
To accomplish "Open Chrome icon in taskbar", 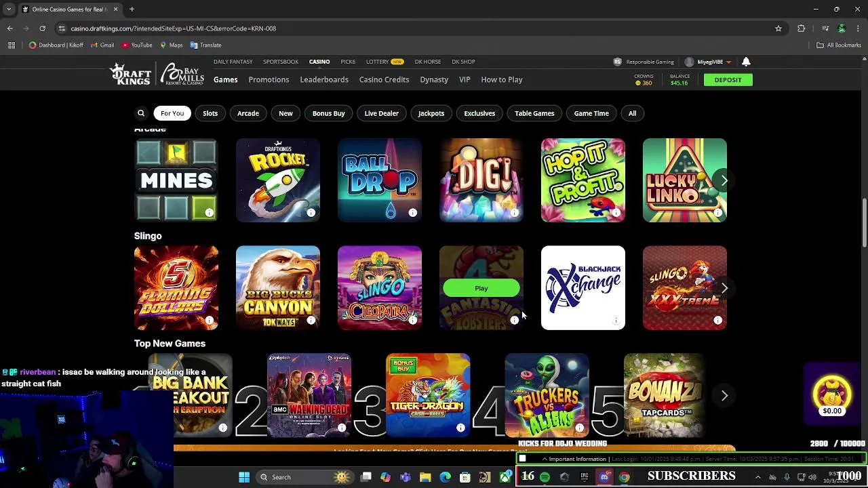I will pos(624,477).
